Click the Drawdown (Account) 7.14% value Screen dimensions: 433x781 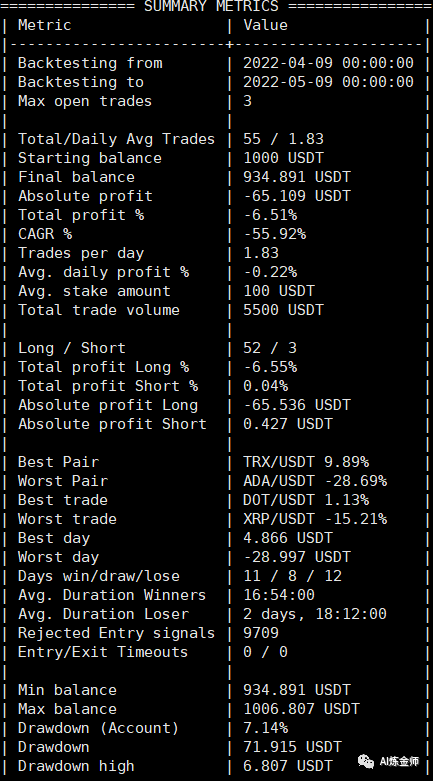click(266, 728)
